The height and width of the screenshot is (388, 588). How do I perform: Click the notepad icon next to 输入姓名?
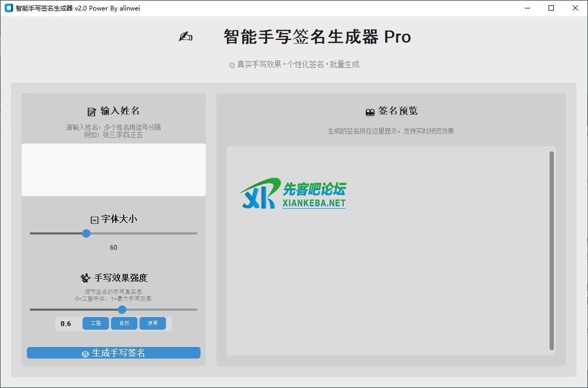coord(92,111)
